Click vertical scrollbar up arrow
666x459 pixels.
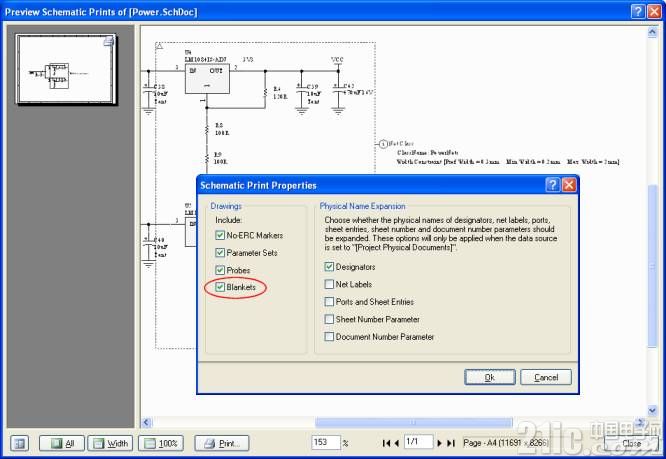pos(652,32)
